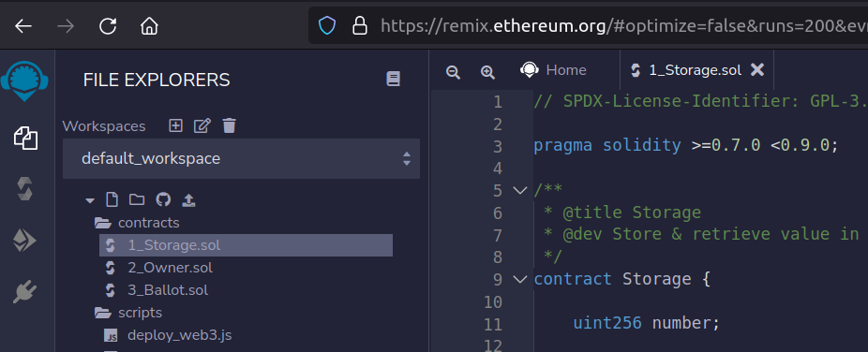Switch to the Home tab
Image resolution: width=868 pixels, height=352 pixels.
tap(554, 70)
